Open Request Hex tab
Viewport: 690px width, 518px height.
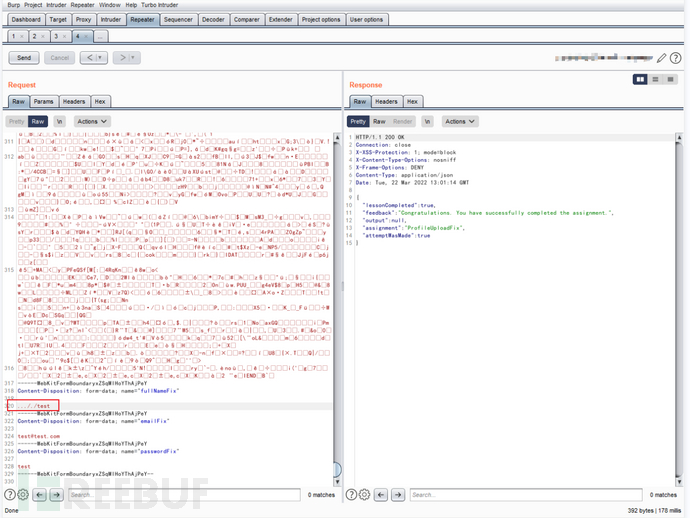point(100,101)
